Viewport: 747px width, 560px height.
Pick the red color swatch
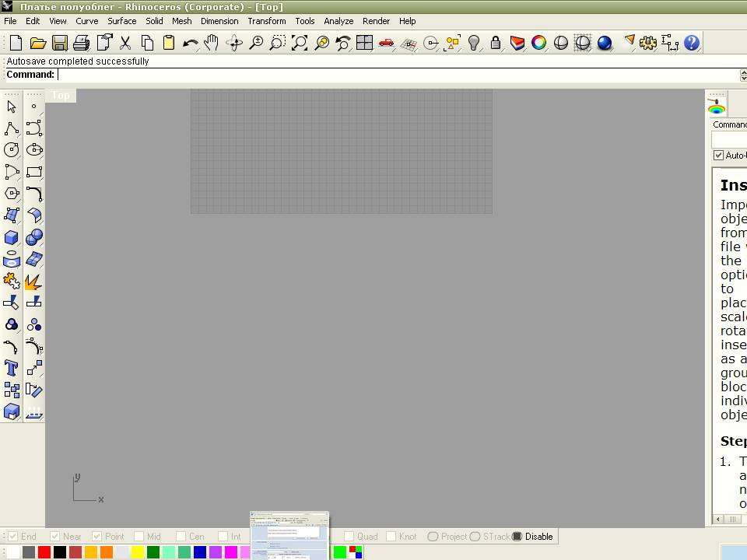[44, 552]
